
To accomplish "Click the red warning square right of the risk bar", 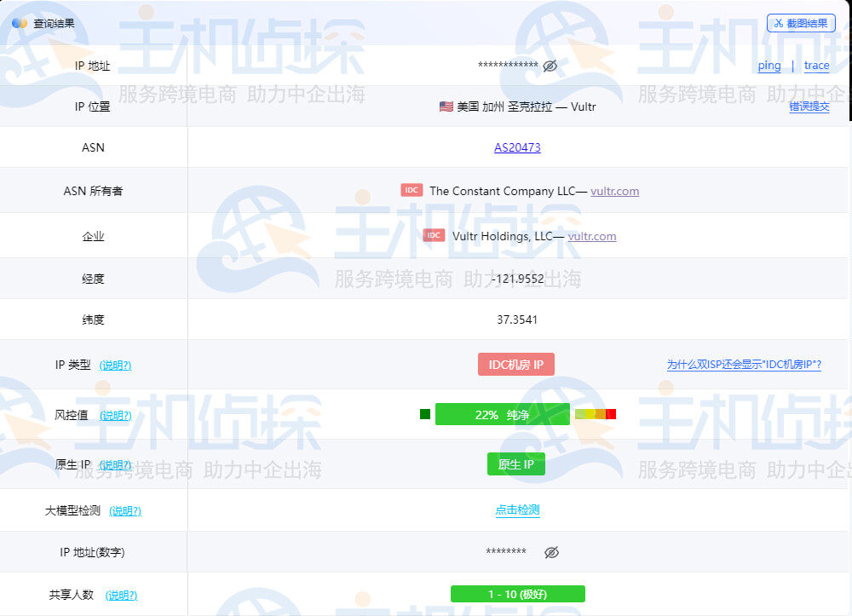I will [x=610, y=413].
